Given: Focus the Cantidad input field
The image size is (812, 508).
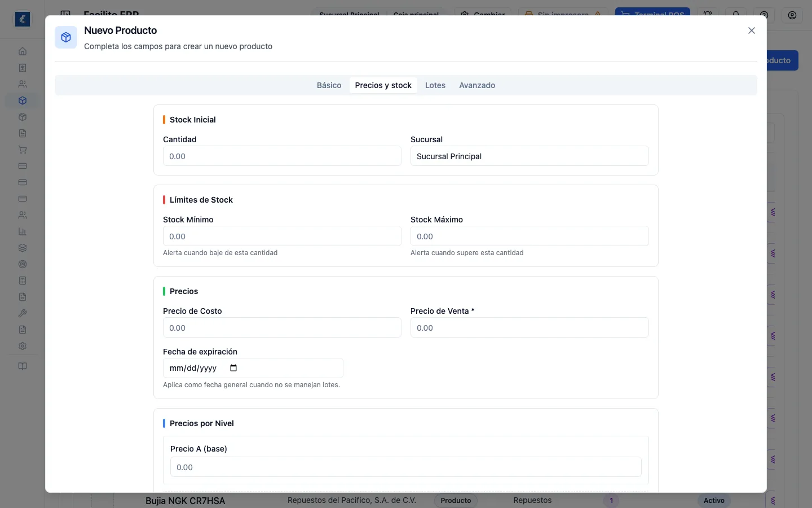Looking at the screenshot, I should [x=282, y=156].
